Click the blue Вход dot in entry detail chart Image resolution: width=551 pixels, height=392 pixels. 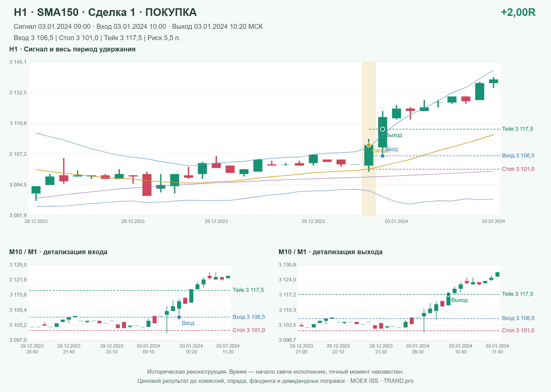(179, 317)
